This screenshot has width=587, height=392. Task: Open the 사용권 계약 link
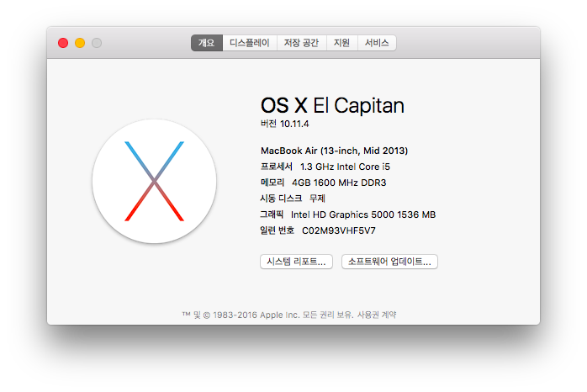(376, 315)
